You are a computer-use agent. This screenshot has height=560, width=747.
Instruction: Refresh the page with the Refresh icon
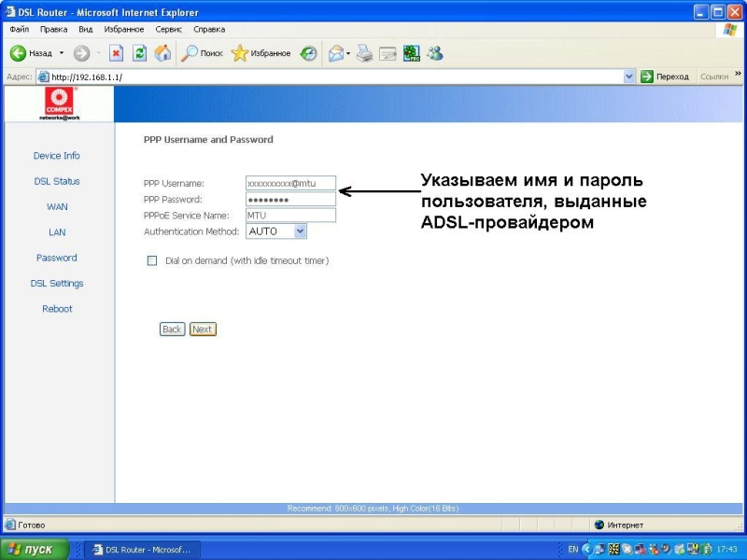139,53
